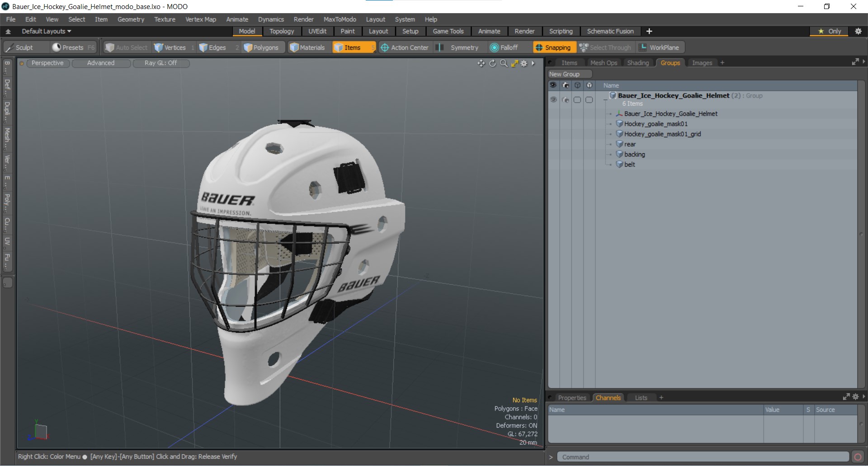The image size is (868, 466).
Task: Select the Hockey_goalie_mask01_grid item
Action: (662, 134)
